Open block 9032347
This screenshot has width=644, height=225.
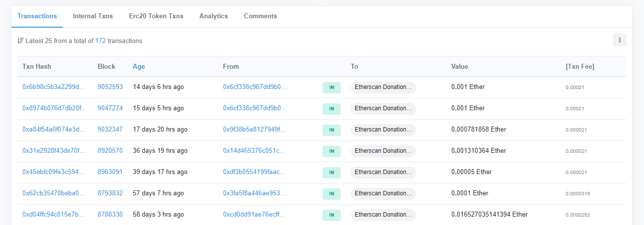click(x=110, y=130)
